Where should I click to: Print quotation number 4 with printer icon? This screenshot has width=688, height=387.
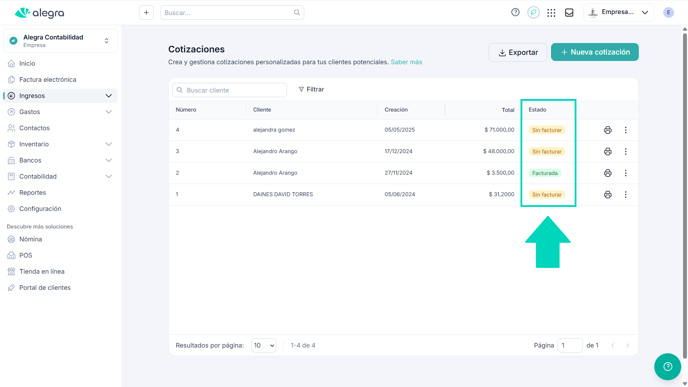click(x=608, y=130)
